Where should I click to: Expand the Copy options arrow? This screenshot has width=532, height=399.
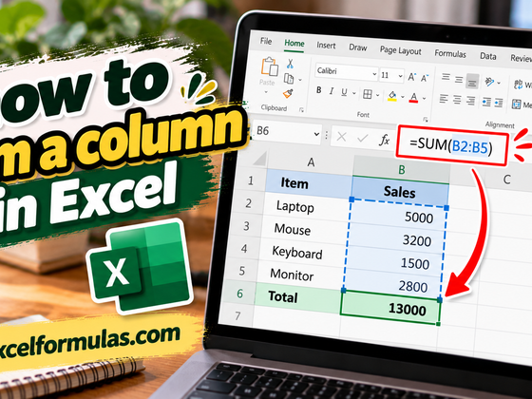(x=300, y=80)
